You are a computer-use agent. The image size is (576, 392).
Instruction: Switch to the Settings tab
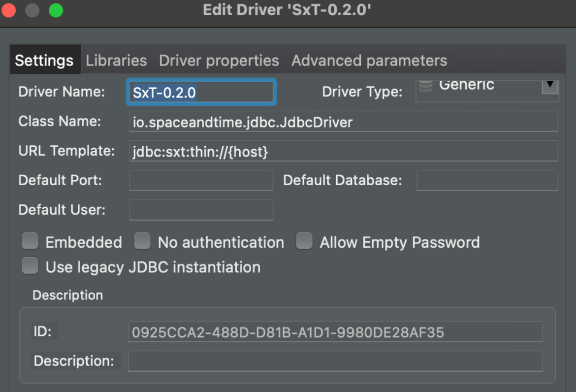pos(44,60)
